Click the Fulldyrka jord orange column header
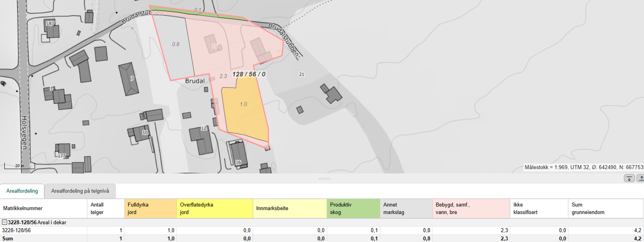Screen dimensions: 644x242 pos(150,208)
